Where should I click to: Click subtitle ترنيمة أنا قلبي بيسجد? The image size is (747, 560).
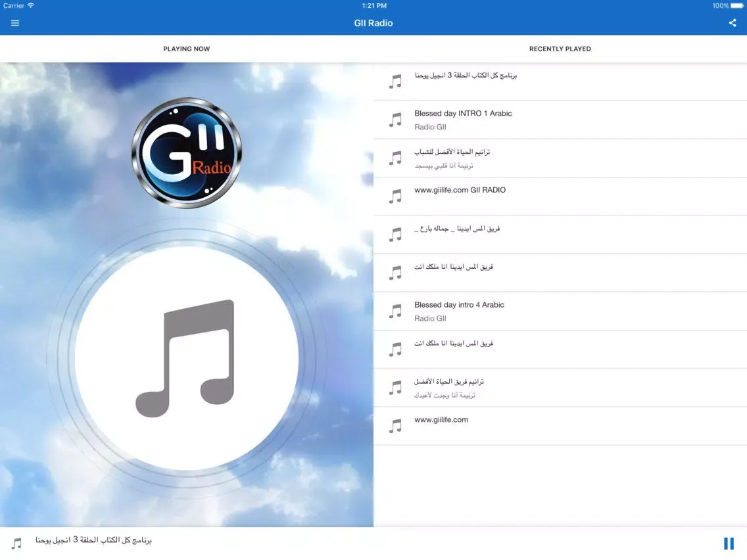coord(443,166)
